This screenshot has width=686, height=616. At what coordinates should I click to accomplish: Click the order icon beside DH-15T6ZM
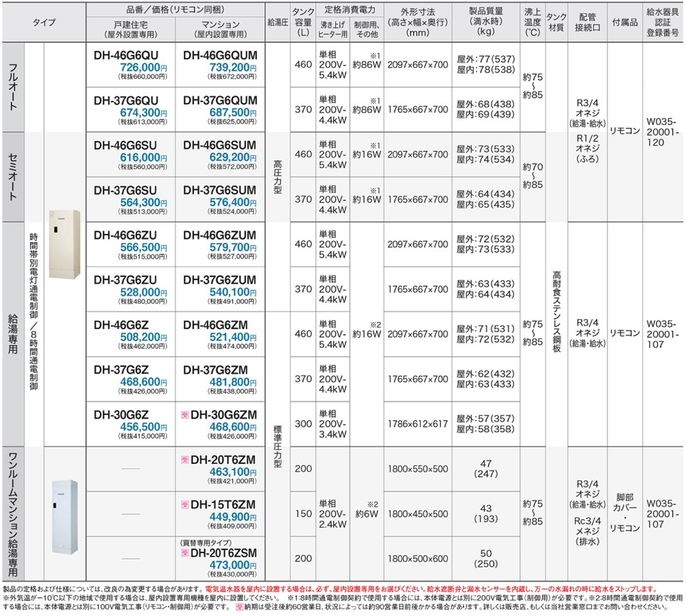point(185,505)
